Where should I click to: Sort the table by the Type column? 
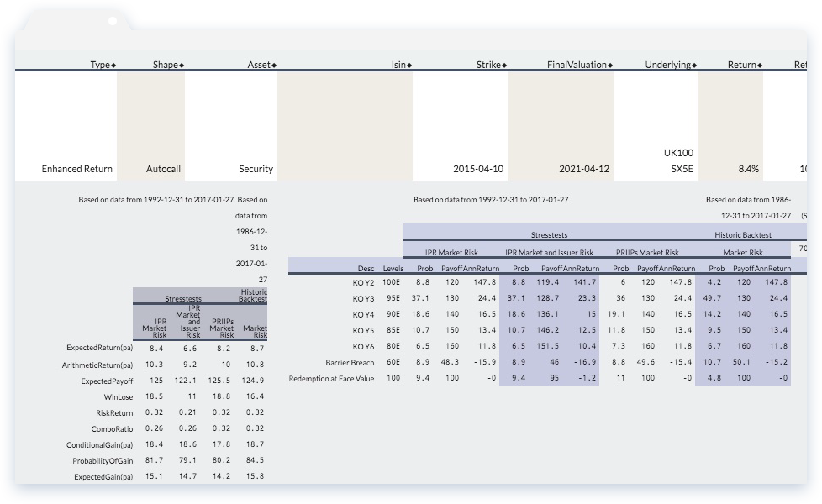pyautogui.click(x=103, y=65)
